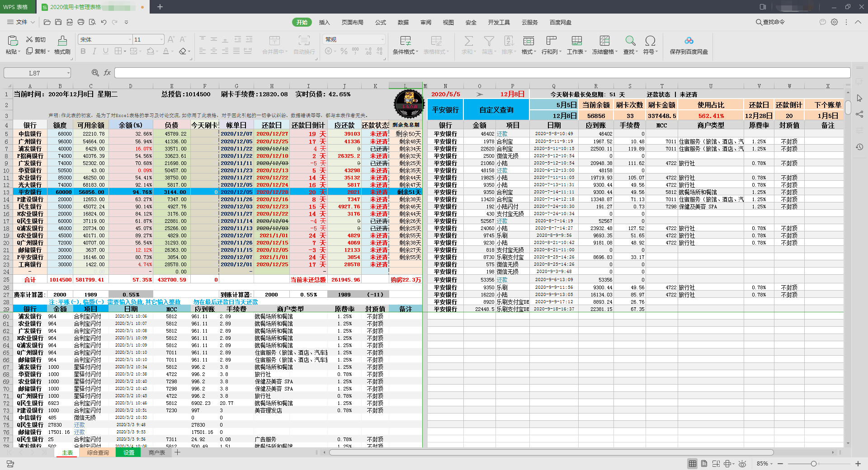Open the 页面布局 (Page Layout) tab
Image resolution: width=868 pixels, height=470 pixels.
[x=352, y=22]
